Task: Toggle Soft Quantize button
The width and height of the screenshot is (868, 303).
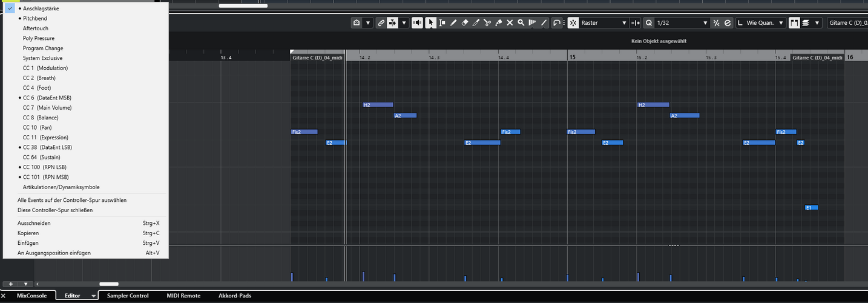Action: click(716, 22)
